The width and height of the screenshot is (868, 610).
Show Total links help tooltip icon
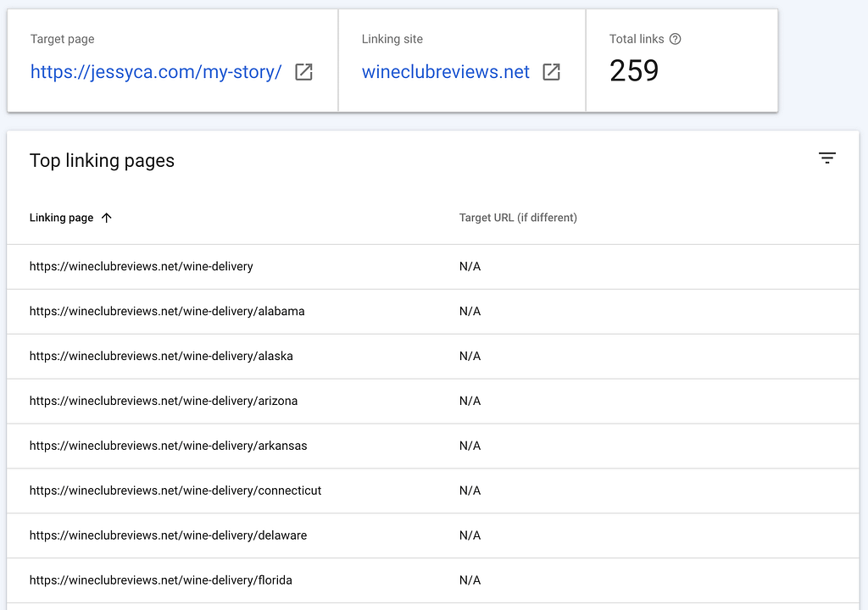[675, 39]
